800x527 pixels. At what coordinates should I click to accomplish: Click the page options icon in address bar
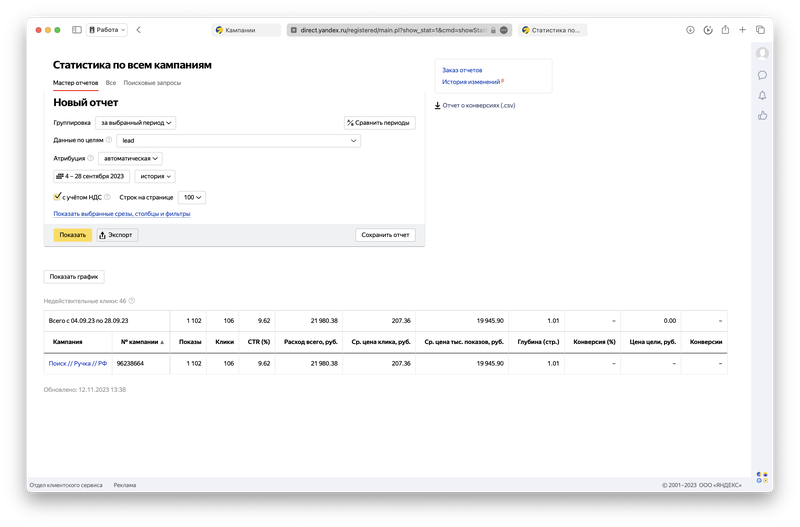[x=504, y=30]
